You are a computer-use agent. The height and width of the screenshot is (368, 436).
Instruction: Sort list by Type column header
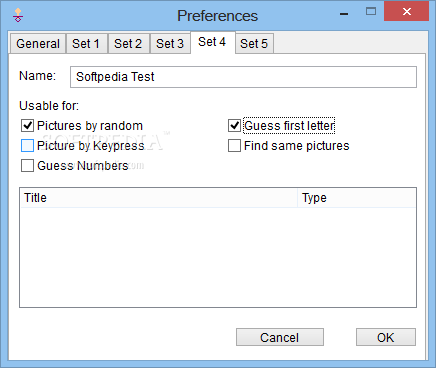point(356,198)
